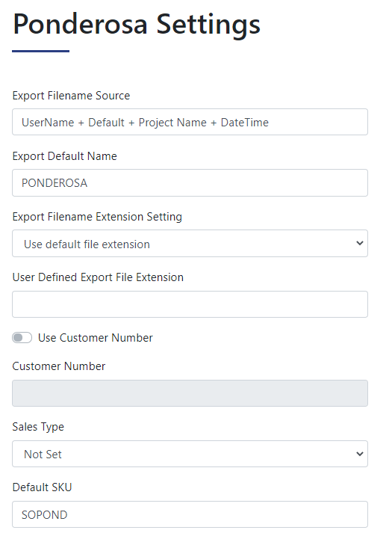Open the Sales Type dropdown
Screen dimensions: 392x539
190,454
